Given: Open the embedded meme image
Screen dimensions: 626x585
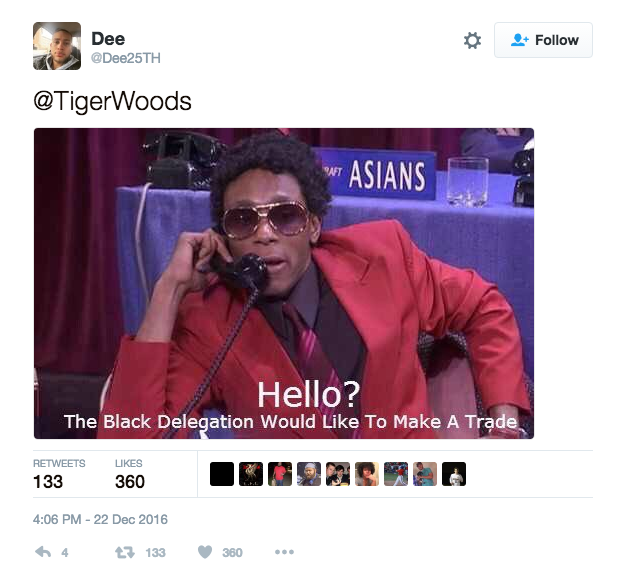Looking at the screenshot, I should point(284,284).
